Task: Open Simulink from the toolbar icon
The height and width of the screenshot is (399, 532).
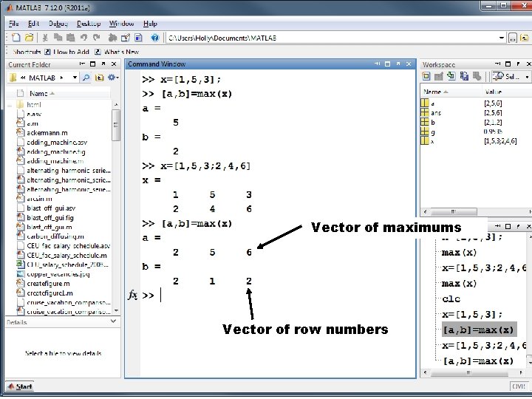Action: [x=112, y=38]
